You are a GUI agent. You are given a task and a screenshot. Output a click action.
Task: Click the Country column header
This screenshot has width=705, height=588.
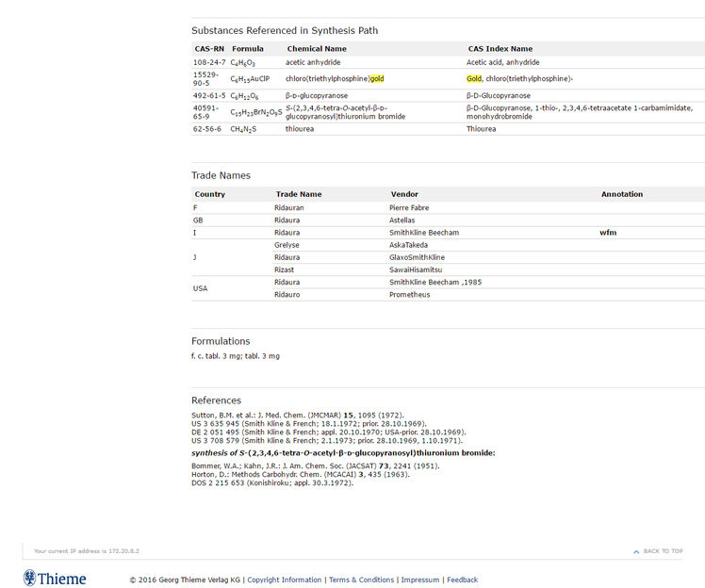(x=209, y=194)
